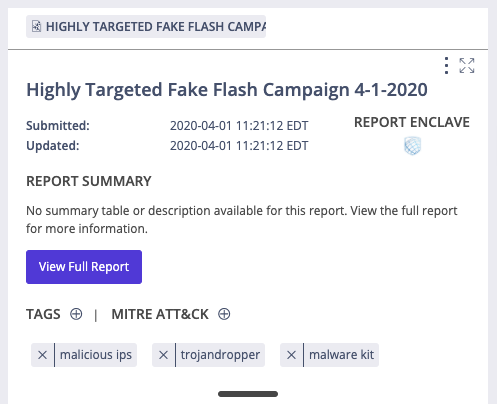497x404 pixels.
Task: Grab the bottom panel drag handle
Action: tap(248, 394)
